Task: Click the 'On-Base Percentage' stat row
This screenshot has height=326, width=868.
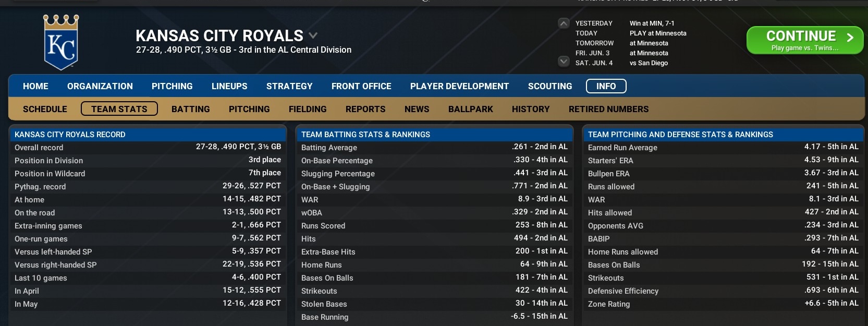Action: (434, 160)
